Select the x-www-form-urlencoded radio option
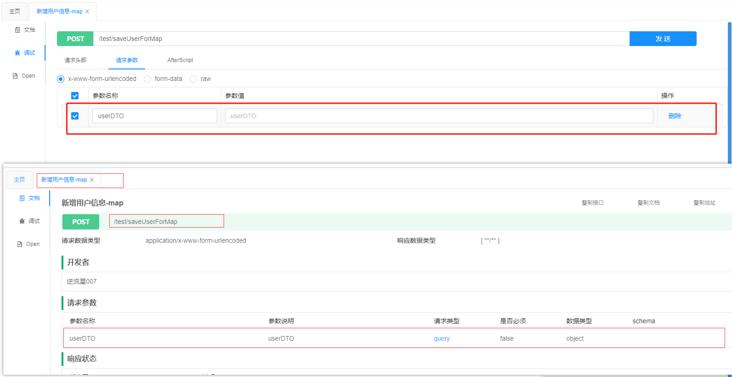 (x=60, y=79)
